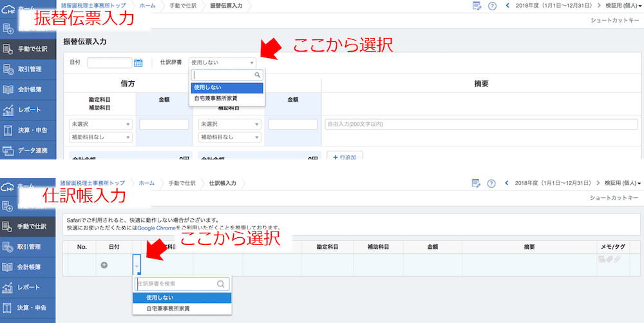The width and height of the screenshot is (644, 323).
Task: Go to next fiscal year arrow in 振替伝票入力 header
Action: click(599, 6)
